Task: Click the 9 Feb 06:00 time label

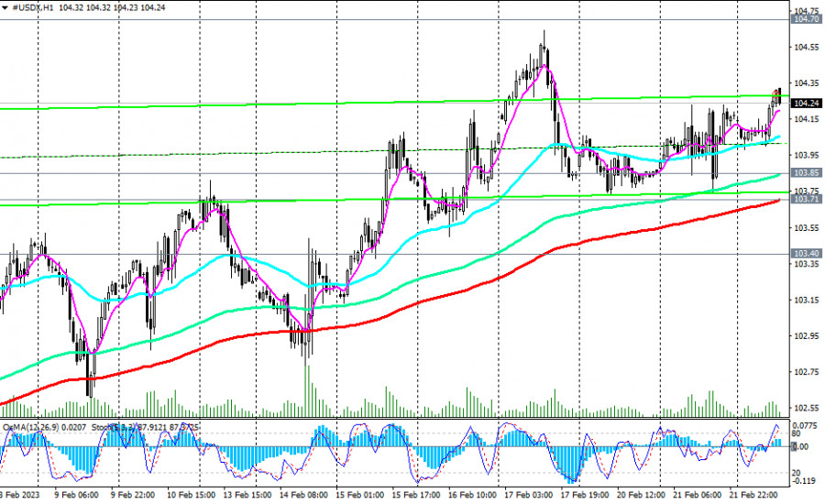Action: (76, 495)
